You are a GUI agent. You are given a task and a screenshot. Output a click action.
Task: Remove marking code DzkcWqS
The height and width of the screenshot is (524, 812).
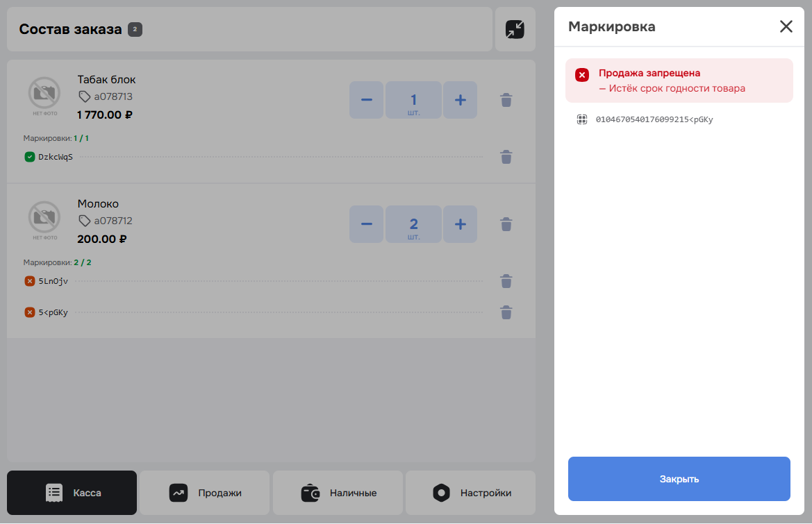tap(506, 158)
